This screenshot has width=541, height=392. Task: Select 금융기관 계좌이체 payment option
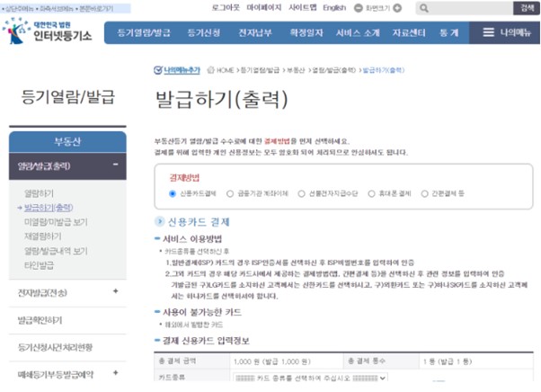[232, 193]
